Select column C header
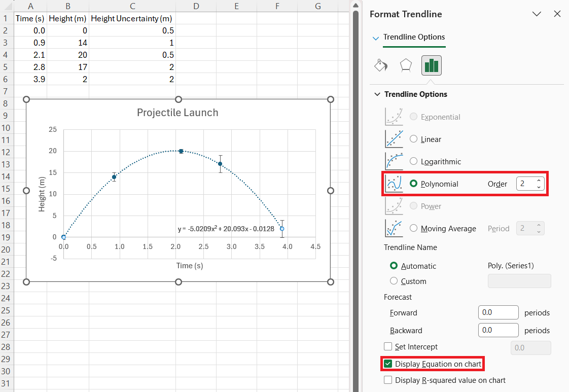Image resolution: width=569 pixels, height=392 pixels. (x=132, y=6)
